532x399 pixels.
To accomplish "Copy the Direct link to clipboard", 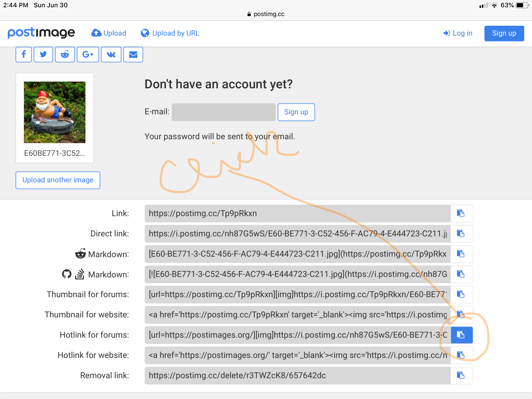I will (461, 234).
